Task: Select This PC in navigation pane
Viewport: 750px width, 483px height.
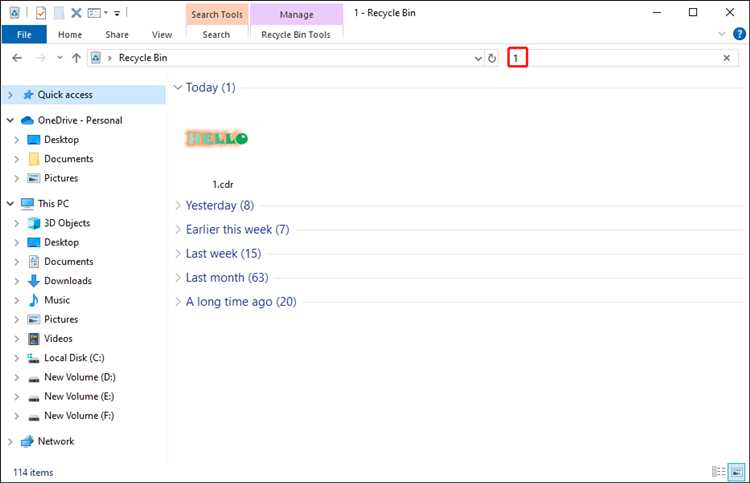Action: pyautogui.click(x=53, y=204)
